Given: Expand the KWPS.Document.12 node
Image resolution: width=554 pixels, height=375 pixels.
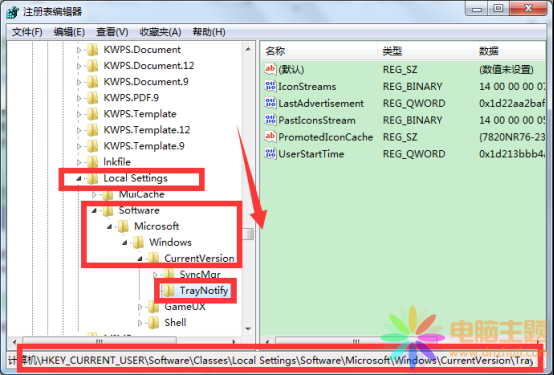Looking at the screenshot, I should (x=79, y=66).
